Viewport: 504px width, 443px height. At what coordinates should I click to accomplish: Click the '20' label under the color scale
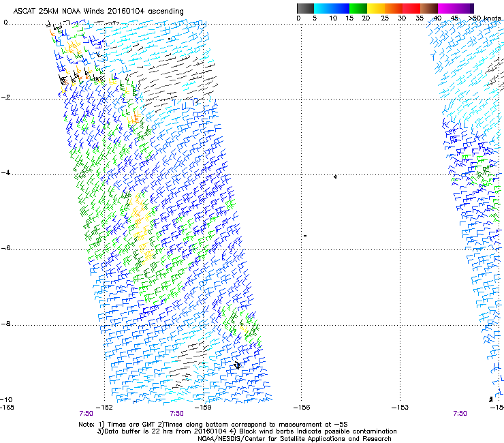(x=366, y=18)
